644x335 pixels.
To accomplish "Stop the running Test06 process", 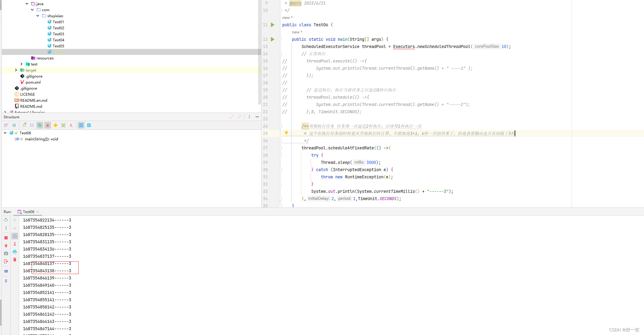I will 6,238.
